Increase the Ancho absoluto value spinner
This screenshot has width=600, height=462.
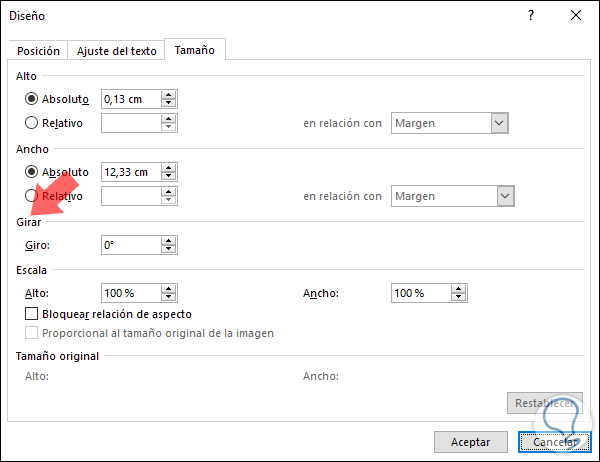tap(169, 168)
